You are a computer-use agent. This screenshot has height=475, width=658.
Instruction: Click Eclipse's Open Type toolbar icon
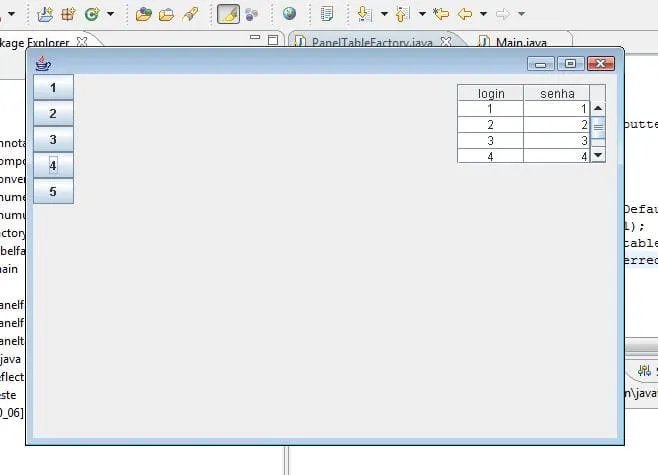(144, 14)
